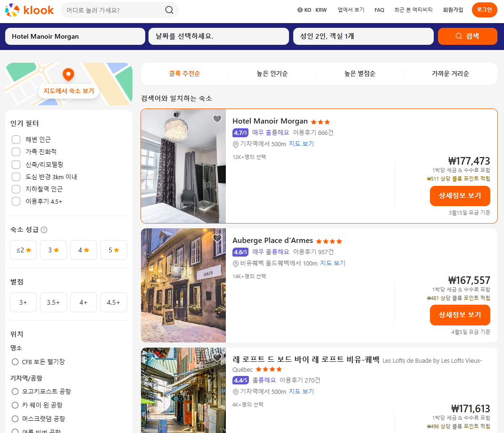Screen dimensions: 504x433
Task: Check the 도심 반경 3km 이내 filter
Action: (x=16, y=177)
